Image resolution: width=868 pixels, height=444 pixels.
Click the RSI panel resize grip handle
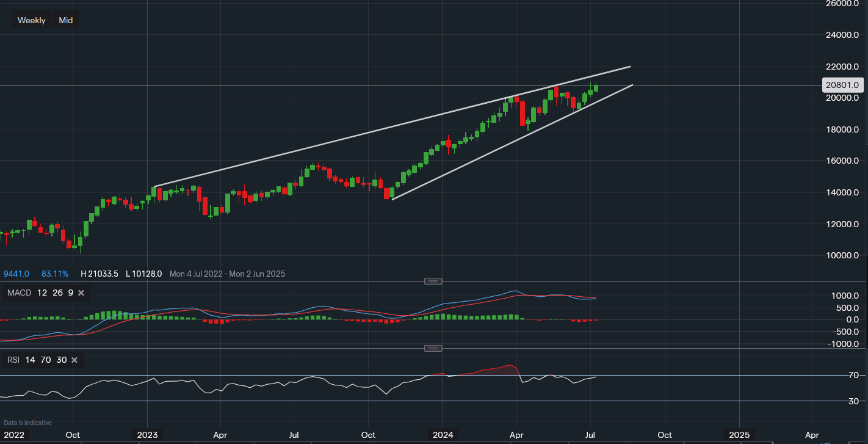(x=433, y=348)
